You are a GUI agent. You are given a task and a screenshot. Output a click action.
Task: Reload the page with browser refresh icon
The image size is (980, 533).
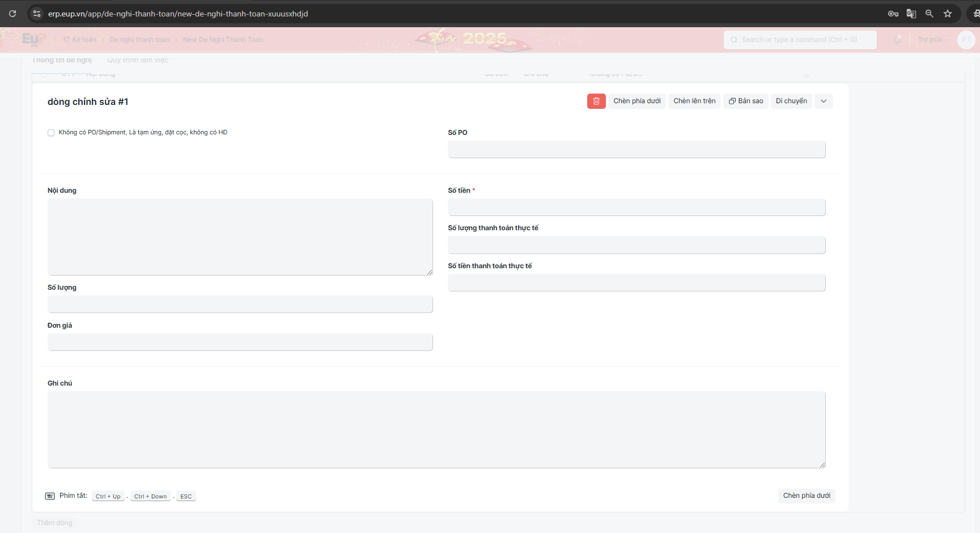pyautogui.click(x=12, y=14)
